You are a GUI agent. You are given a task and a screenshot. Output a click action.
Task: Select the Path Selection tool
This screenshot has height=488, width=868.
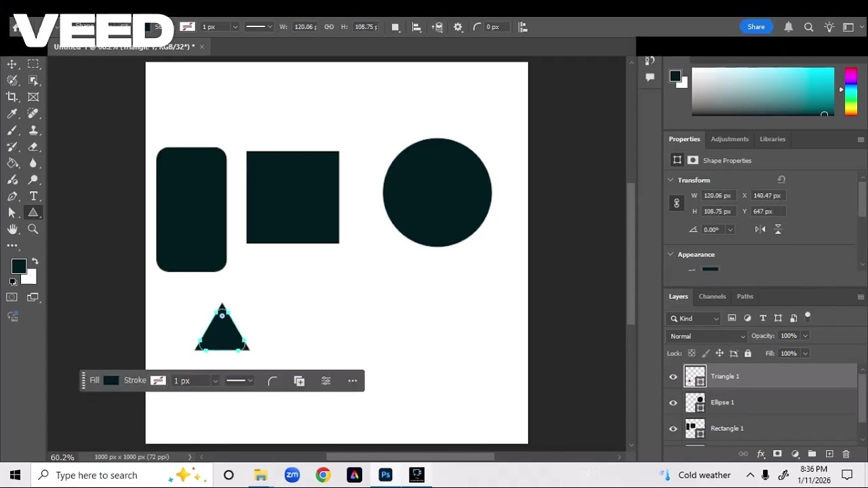pyautogui.click(x=12, y=213)
